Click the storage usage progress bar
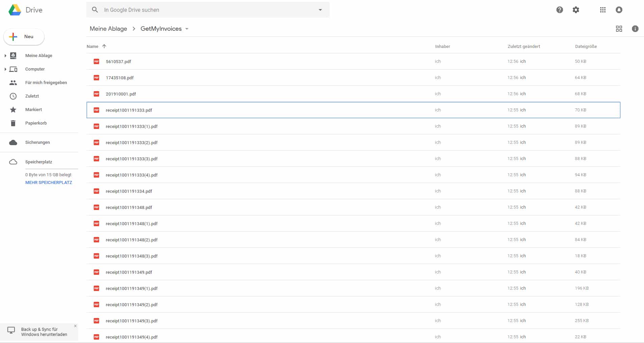The height and width of the screenshot is (343, 644). coord(52,169)
